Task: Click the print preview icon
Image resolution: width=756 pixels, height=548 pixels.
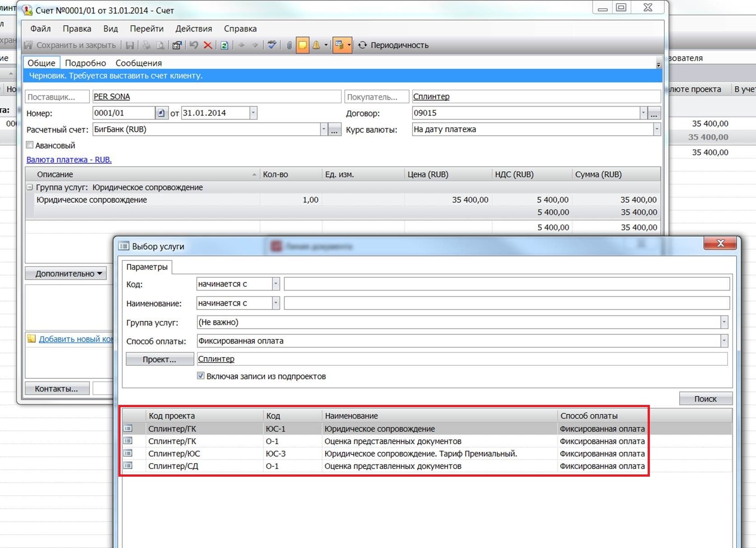Action: [x=160, y=45]
